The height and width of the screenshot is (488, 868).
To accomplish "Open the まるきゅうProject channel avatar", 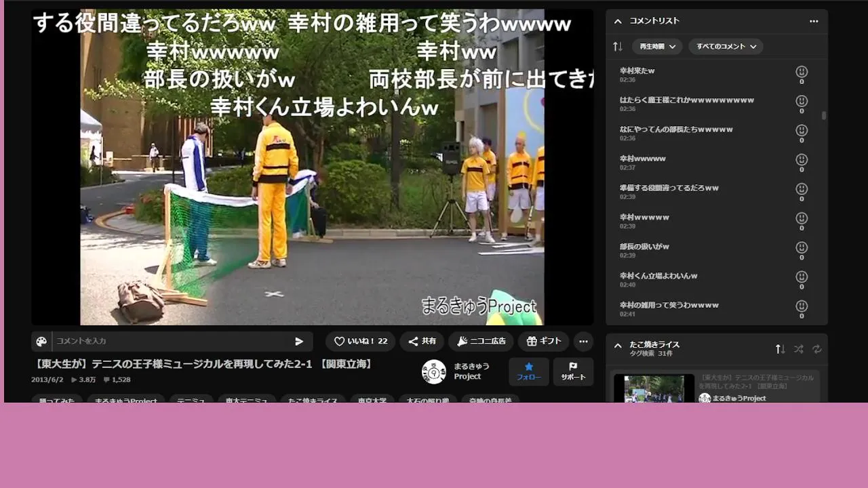I will click(x=434, y=371).
